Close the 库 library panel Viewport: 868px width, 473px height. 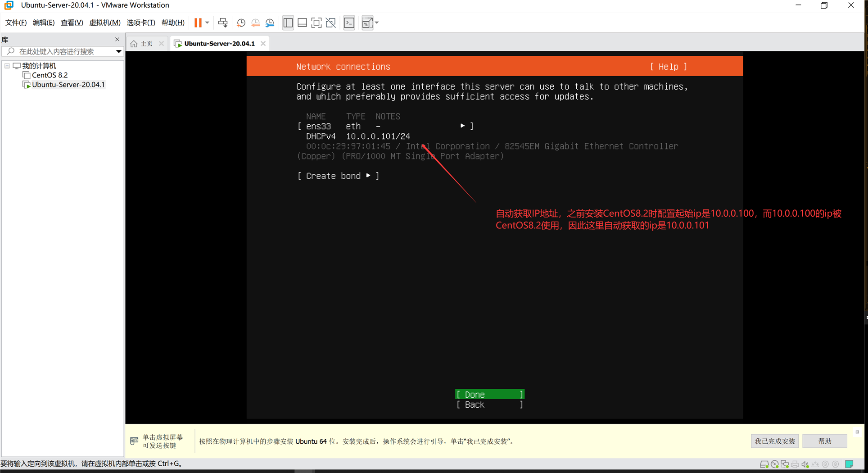(x=118, y=39)
